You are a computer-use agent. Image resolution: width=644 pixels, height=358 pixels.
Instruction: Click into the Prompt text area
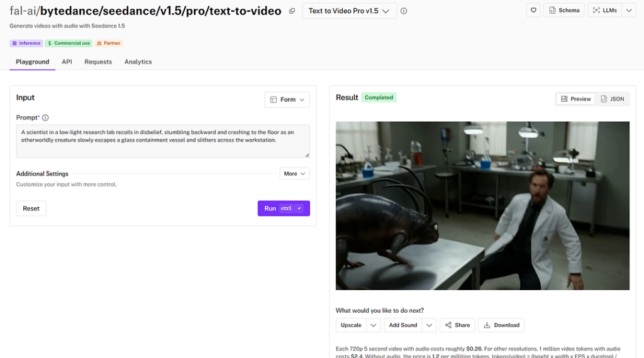point(163,141)
